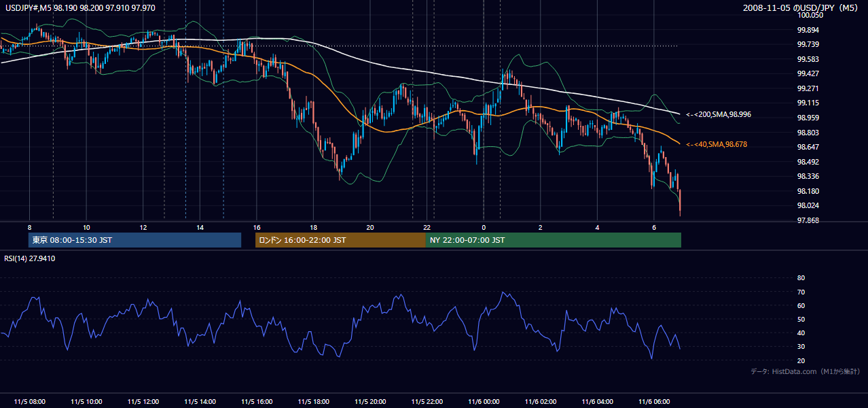Click the RSI axis level 40
Viewport: 868px width, 408px height.
(x=801, y=333)
